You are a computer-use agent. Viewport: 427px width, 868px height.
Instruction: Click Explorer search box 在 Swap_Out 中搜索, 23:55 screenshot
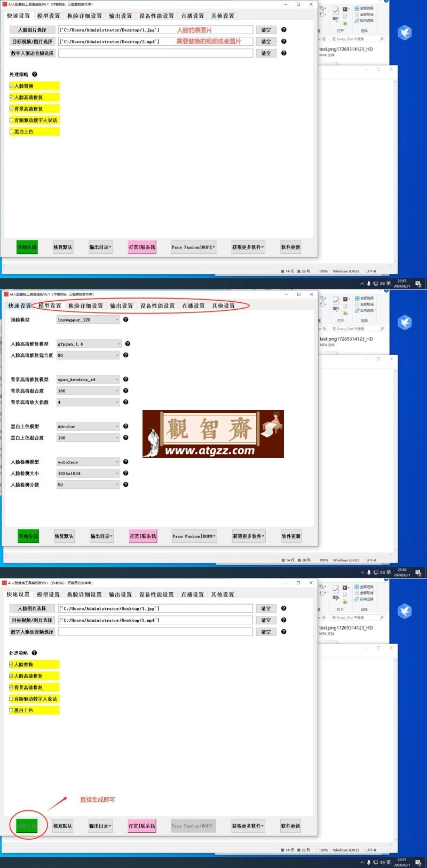click(357, 39)
